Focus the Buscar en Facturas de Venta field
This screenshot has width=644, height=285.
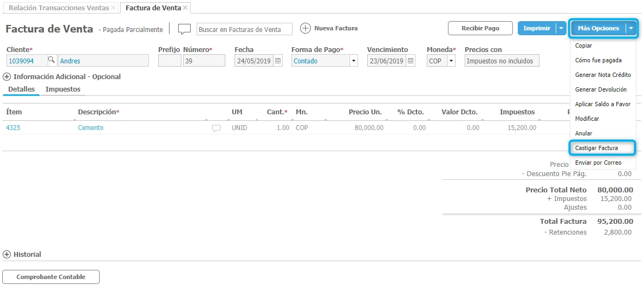(x=244, y=29)
